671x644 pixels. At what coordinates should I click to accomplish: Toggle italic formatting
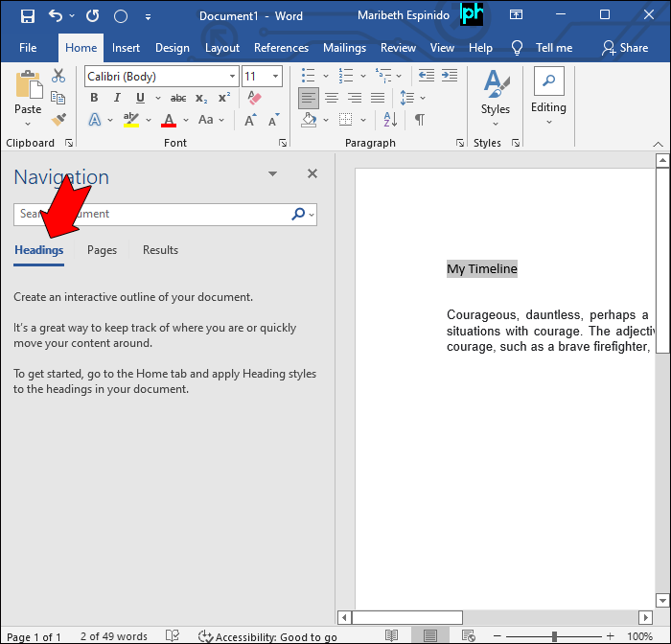pos(117,98)
